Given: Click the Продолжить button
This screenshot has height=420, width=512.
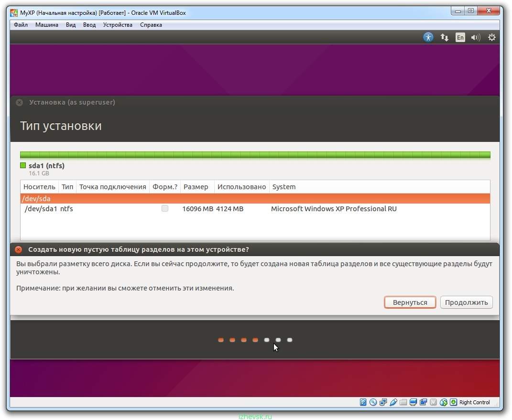Looking at the screenshot, I should (466, 302).
